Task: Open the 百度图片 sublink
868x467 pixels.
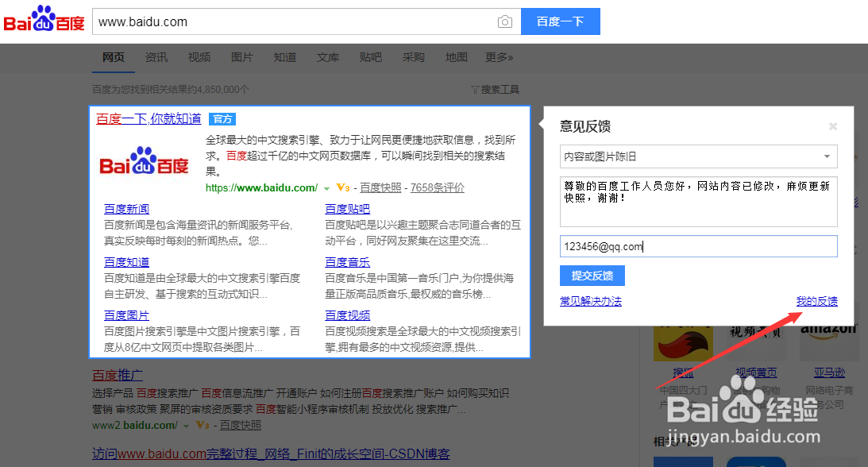Action: (127, 315)
